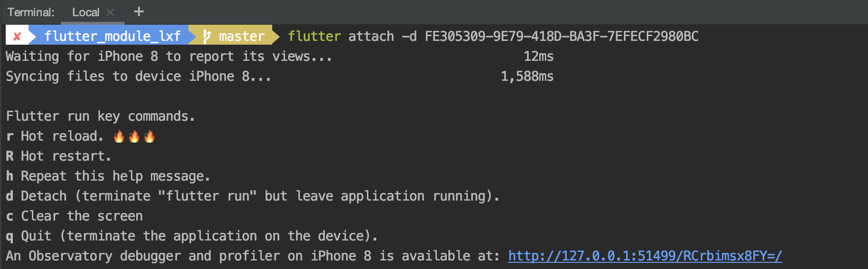Click the red X status icon in prompt
The image size is (868, 269).
coord(17,36)
